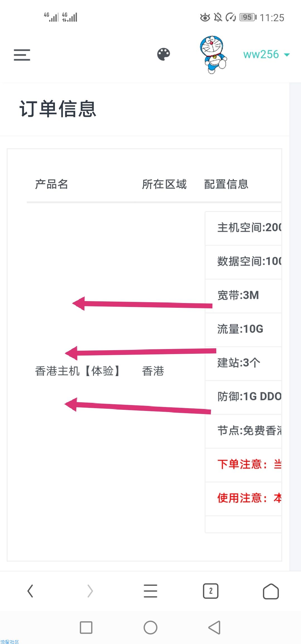301x644 pixels.
Task: Tap the Android back triangle button
Action: [x=214, y=628]
